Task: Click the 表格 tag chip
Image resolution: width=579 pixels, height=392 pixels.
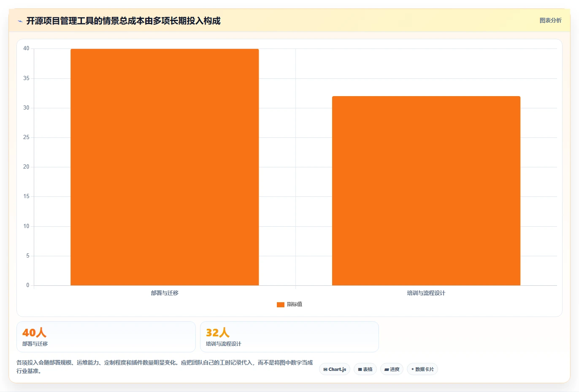Action: tap(365, 369)
